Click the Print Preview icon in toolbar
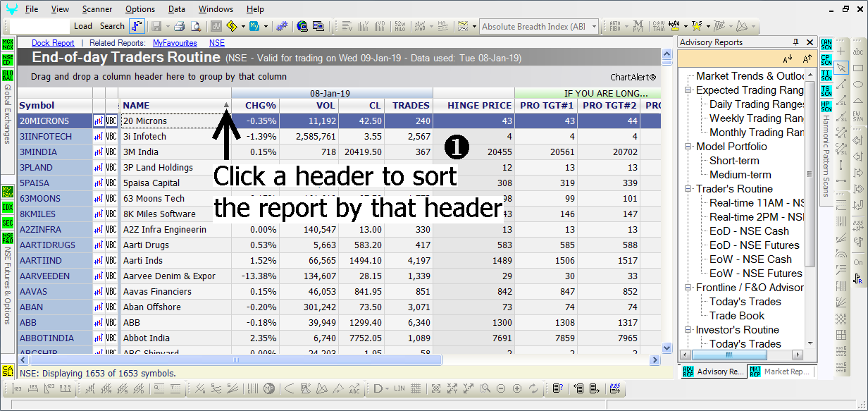 [195, 26]
